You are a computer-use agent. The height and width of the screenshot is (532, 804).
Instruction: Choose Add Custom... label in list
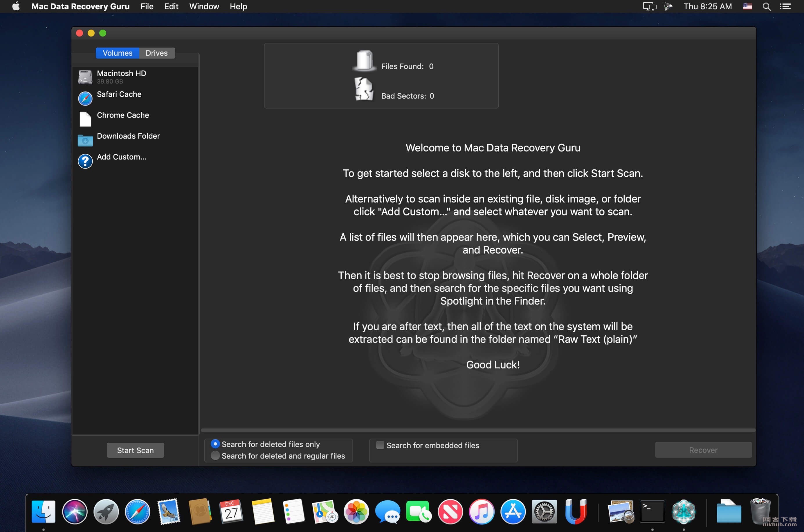[x=122, y=157]
